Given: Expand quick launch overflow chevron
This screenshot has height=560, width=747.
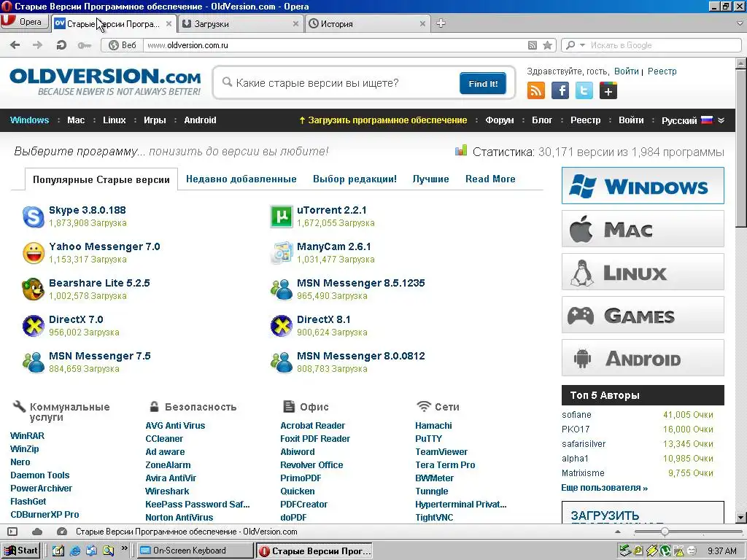Looking at the screenshot, I should coord(124,548).
